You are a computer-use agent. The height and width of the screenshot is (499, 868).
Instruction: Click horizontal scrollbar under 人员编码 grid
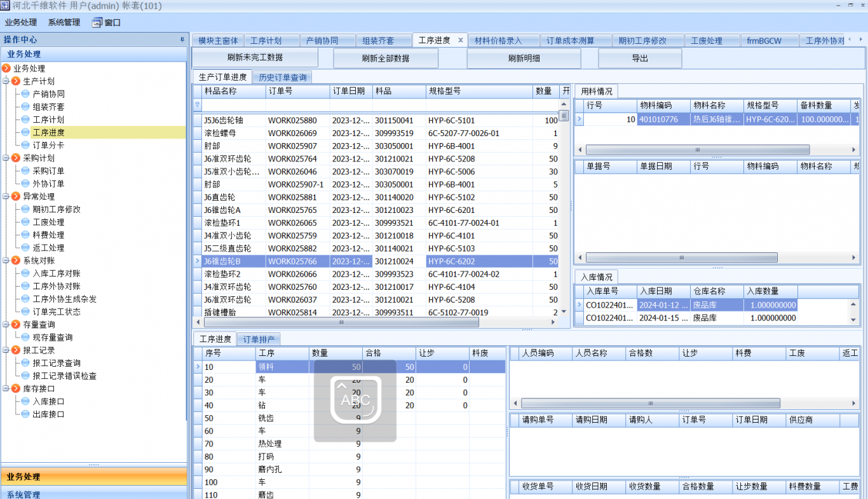pyautogui.click(x=650, y=404)
